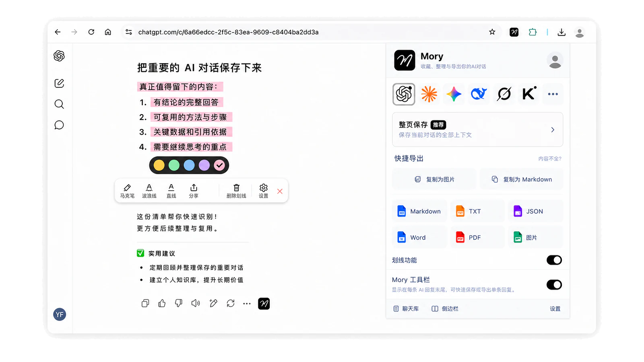Click 复制为图片 button

click(x=435, y=179)
